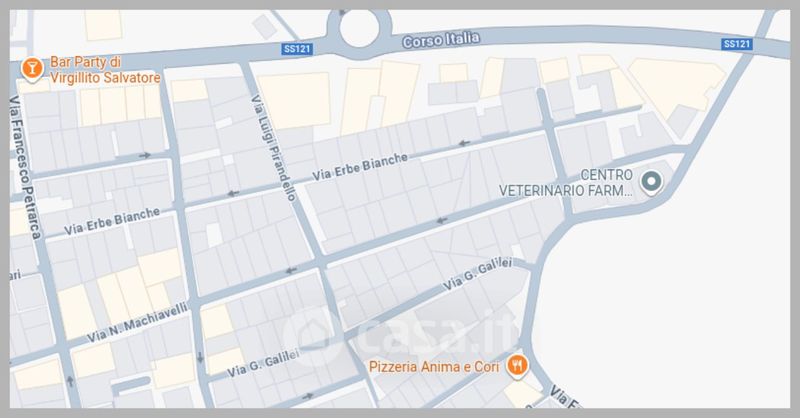
Task: Click the Via G. Galilei label above Pizzeria Anima e Cori
Action: click(478, 274)
